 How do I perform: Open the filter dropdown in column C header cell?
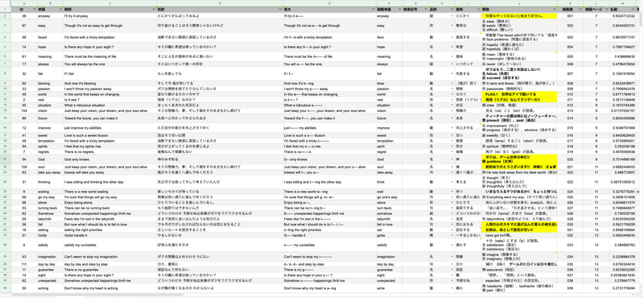click(153, 9)
